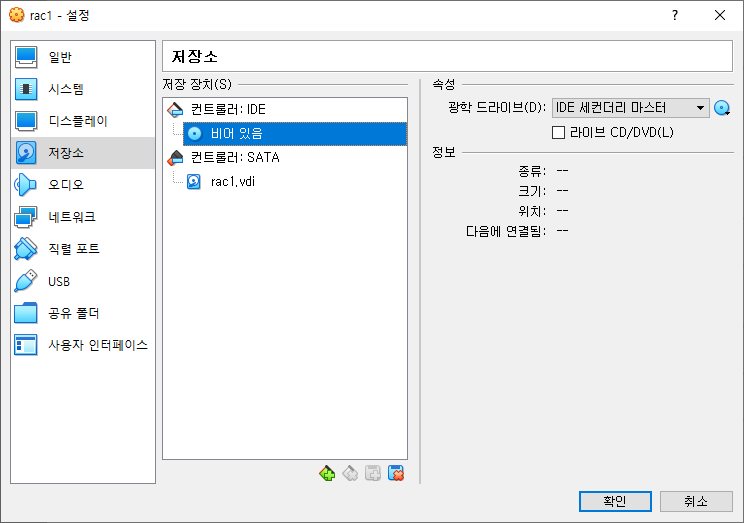Cancel with the 취소 button

[x=696, y=501]
